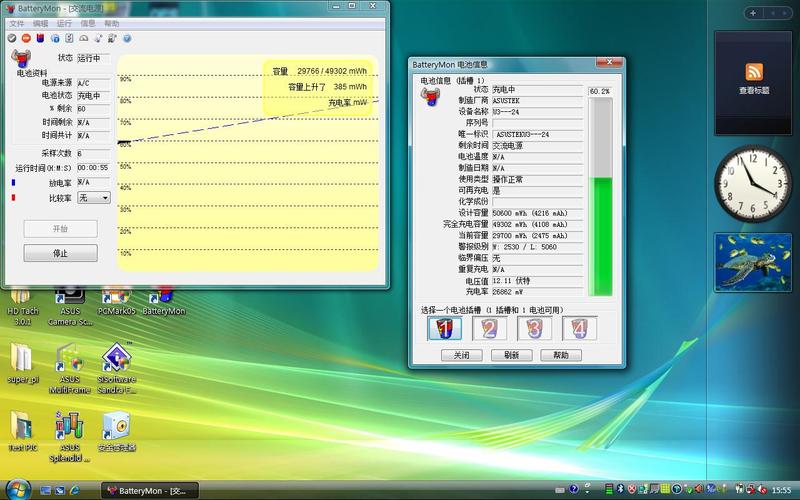The image size is (800, 500).
Task: Click the 制造厂商 ASUSTEK value
Action: 537,101
